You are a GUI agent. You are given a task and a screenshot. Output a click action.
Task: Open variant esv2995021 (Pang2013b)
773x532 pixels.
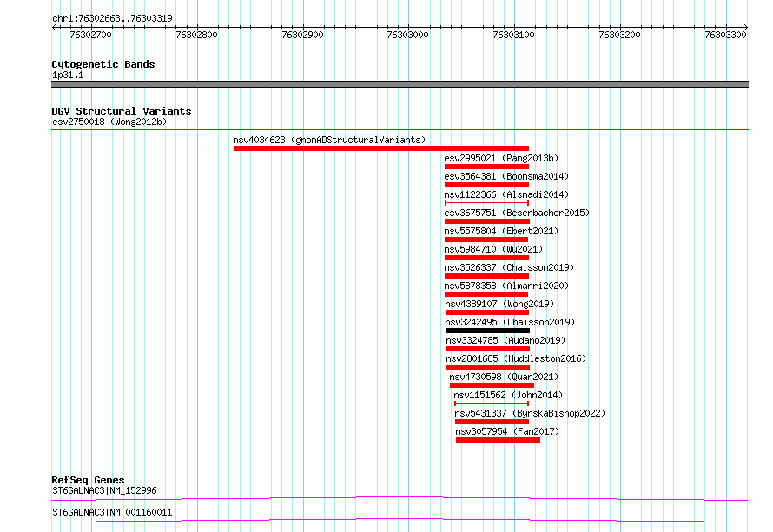coord(501,158)
